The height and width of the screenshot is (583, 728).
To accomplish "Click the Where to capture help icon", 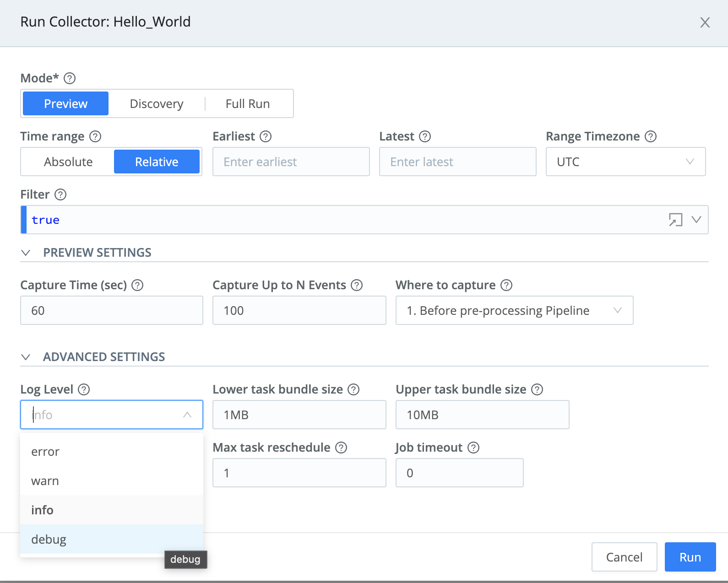I will [x=506, y=285].
